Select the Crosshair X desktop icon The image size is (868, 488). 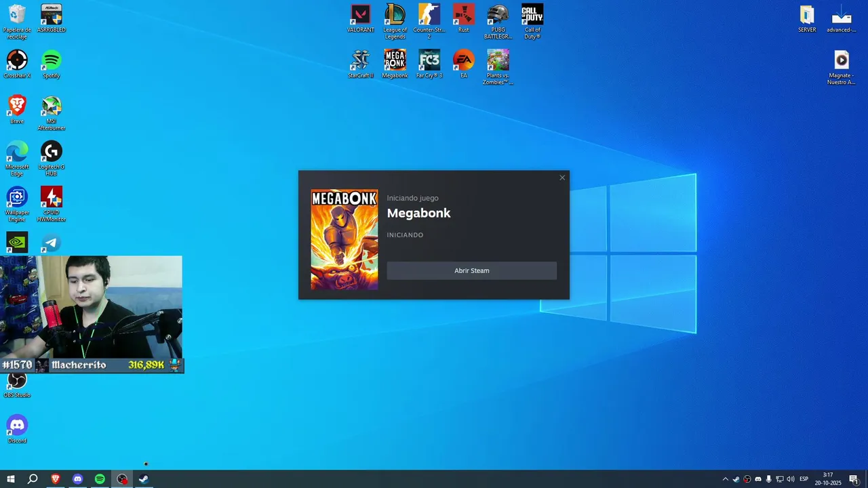(17, 64)
